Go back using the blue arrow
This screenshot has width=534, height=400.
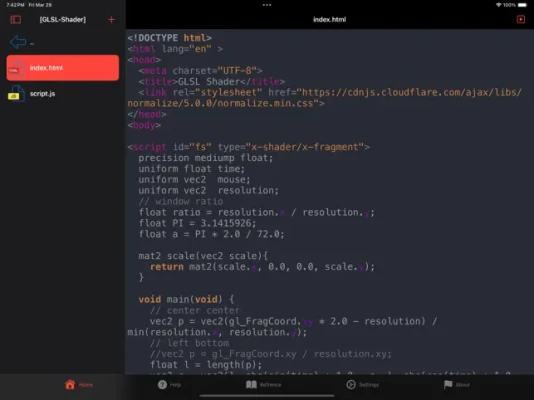(x=18, y=42)
